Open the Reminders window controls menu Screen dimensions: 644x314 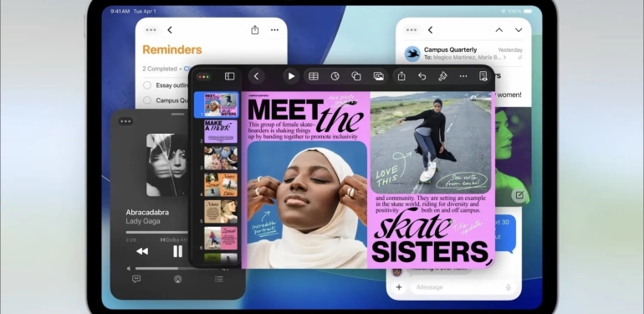(x=151, y=30)
